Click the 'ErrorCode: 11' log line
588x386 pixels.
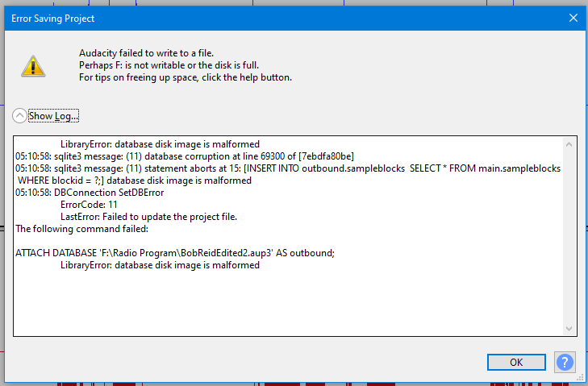[x=89, y=204]
